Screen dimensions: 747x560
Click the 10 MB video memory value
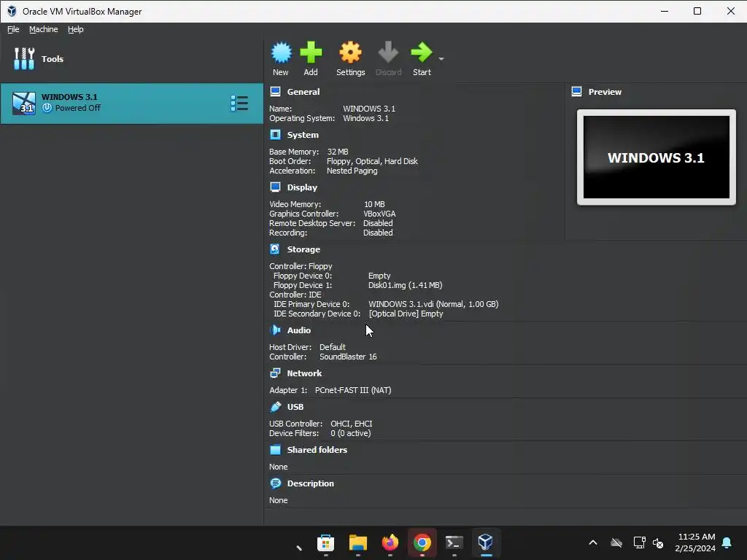pyautogui.click(x=374, y=204)
